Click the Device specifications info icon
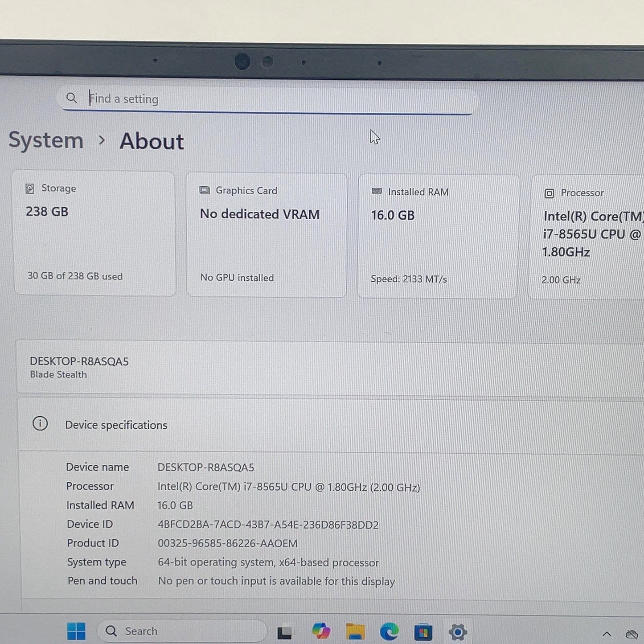The image size is (644, 644). pos(40,423)
